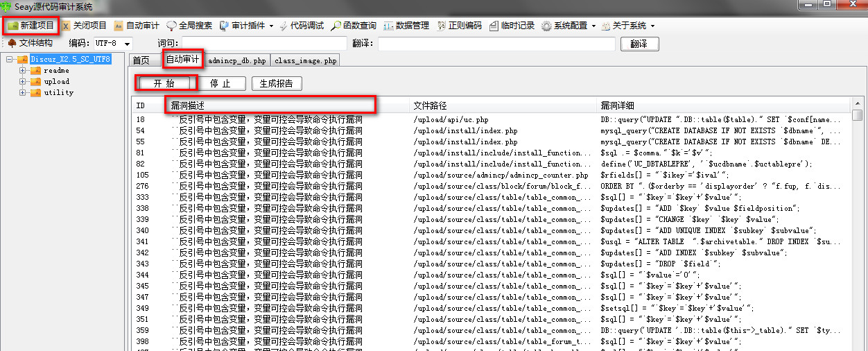Image resolution: width=868 pixels, height=351 pixels.
Task: Sort by the ID column header
Action: 148,105
